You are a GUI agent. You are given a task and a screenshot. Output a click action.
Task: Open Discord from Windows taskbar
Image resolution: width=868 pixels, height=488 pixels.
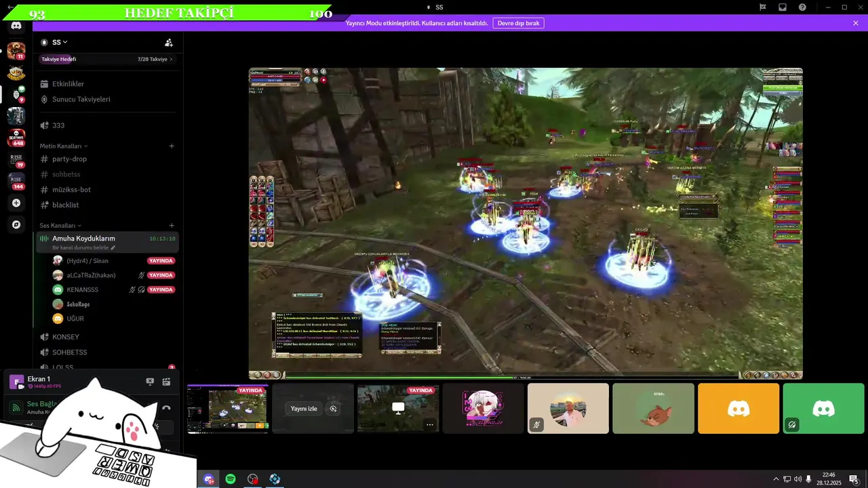coord(209,479)
